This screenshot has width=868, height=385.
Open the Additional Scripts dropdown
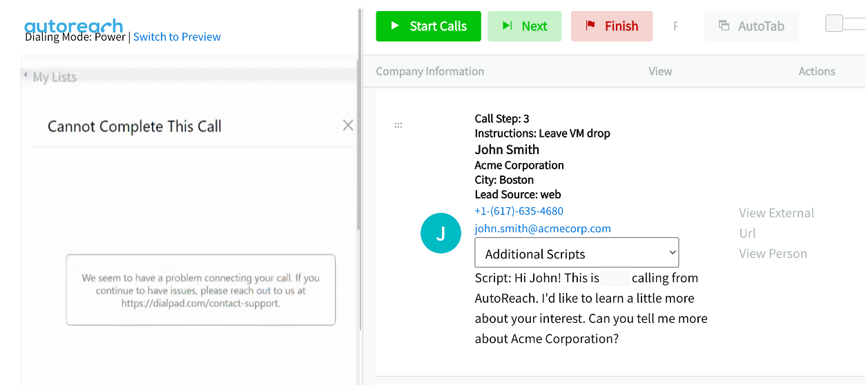coord(577,253)
